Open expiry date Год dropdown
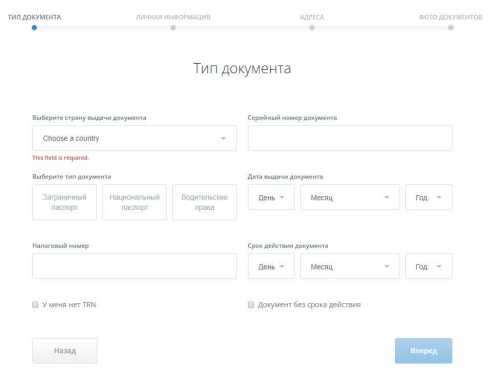This screenshot has width=500, height=383. [429, 266]
